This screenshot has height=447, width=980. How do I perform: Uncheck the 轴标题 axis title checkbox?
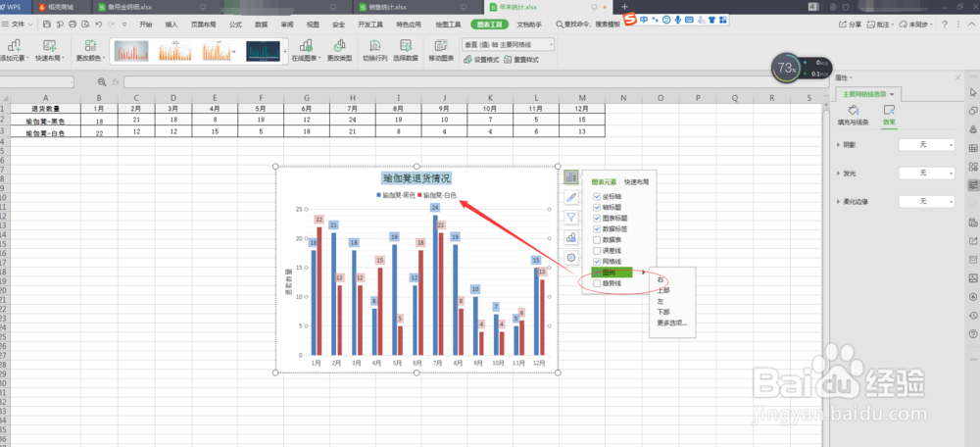[x=597, y=208]
